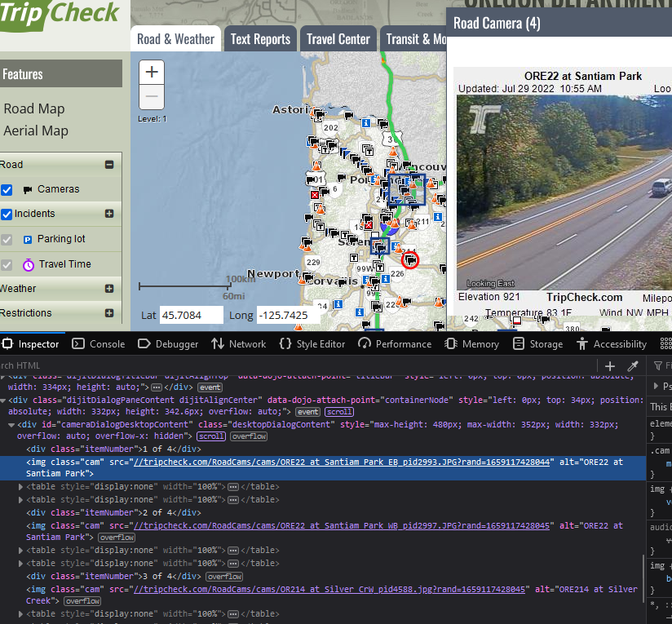672x624 pixels.
Task: Use eyedropper to grab color from page
Action: [x=633, y=366]
